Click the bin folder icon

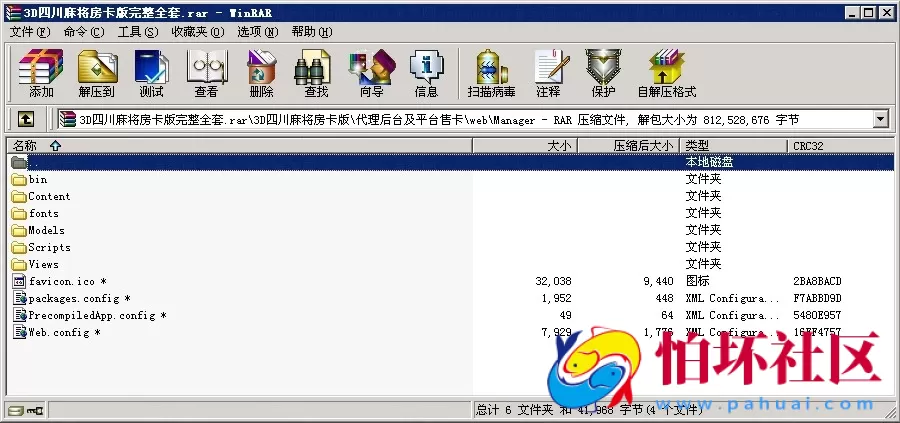coord(19,180)
